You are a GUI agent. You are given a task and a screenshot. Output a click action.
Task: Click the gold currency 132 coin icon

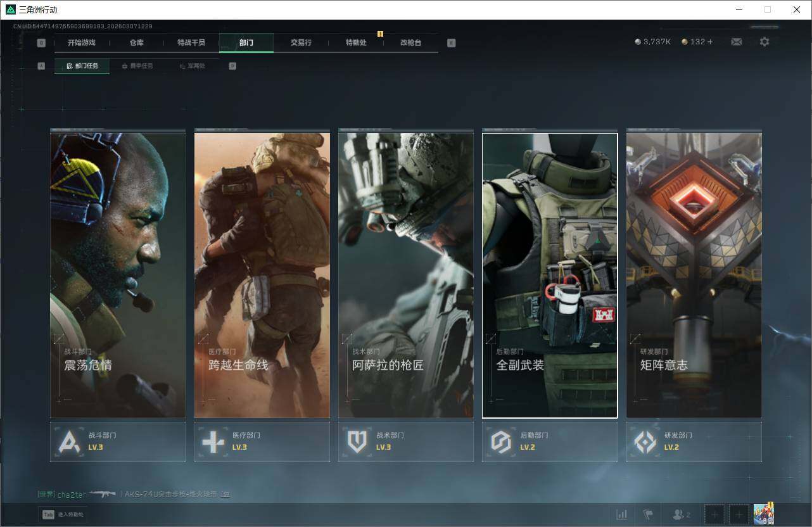tap(685, 42)
